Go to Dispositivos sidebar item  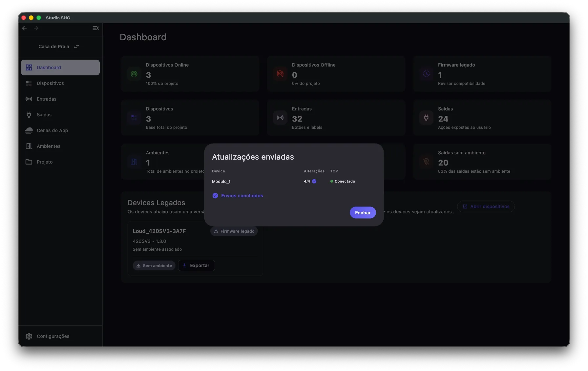coord(60,83)
